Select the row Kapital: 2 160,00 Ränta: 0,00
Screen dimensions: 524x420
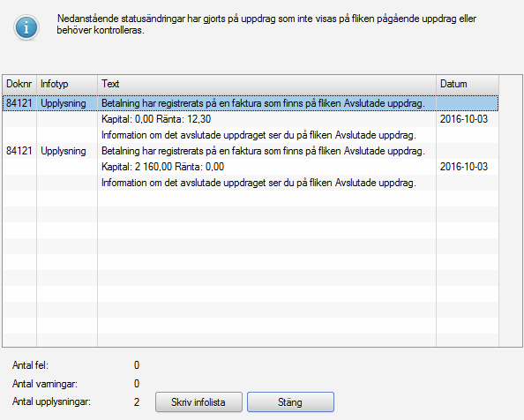pos(251,167)
